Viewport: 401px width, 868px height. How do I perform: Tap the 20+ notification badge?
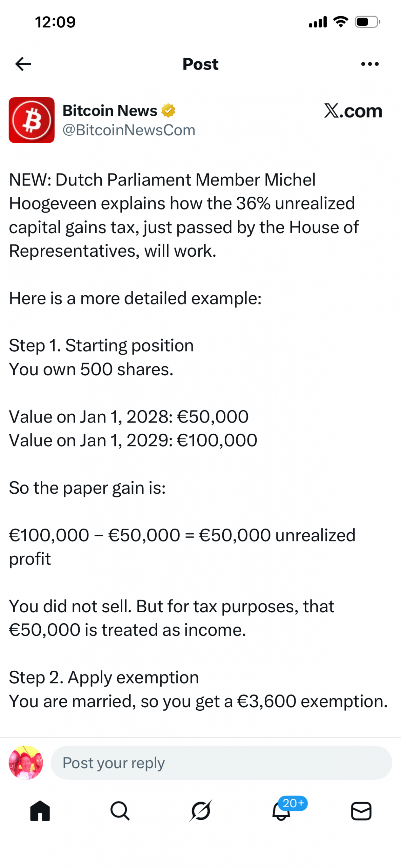tap(293, 803)
